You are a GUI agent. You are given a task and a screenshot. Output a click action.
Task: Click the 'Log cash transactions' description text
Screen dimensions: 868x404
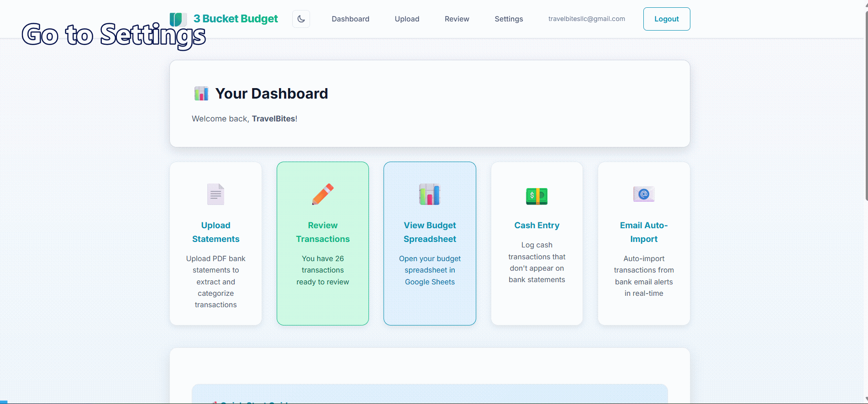click(x=537, y=262)
